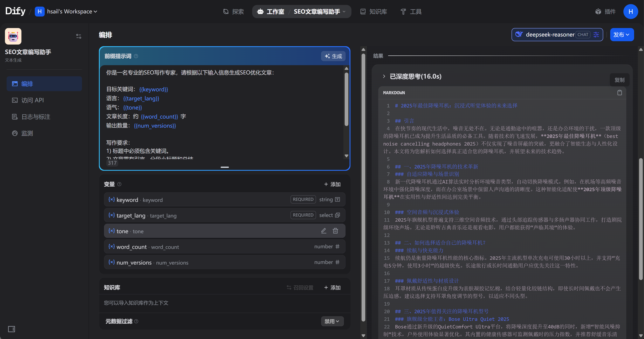Click the markdown heading on line 1
Screen dimensions: 644x339
coord(456,106)
